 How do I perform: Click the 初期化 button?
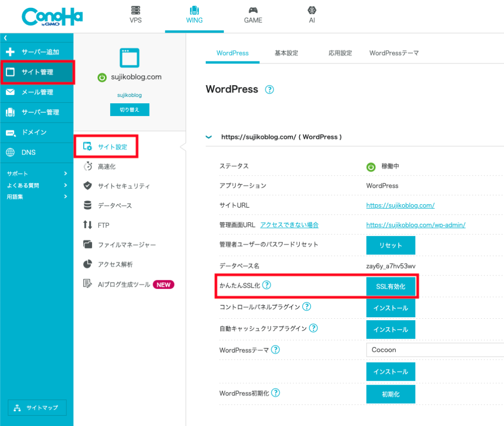(390, 394)
